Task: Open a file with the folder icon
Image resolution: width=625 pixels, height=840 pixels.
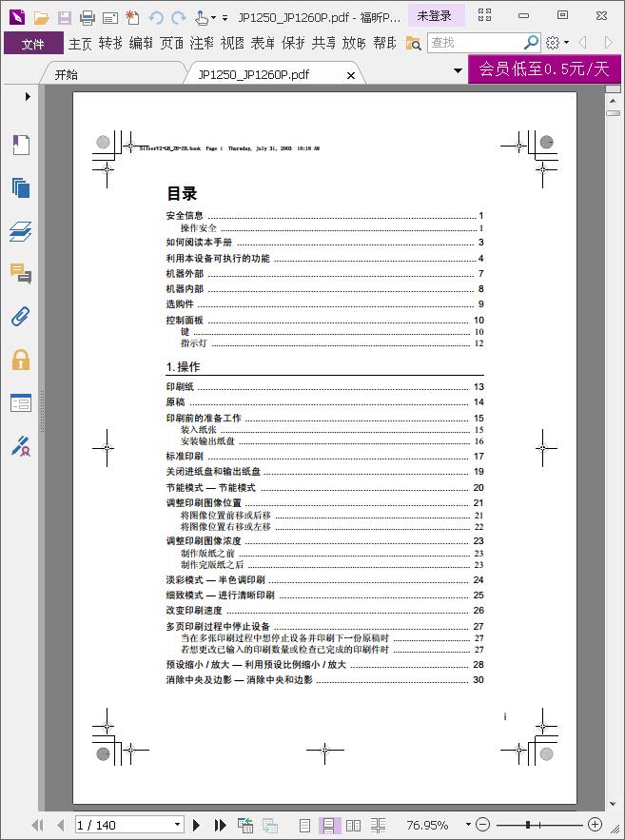Action: click(41, 18)
